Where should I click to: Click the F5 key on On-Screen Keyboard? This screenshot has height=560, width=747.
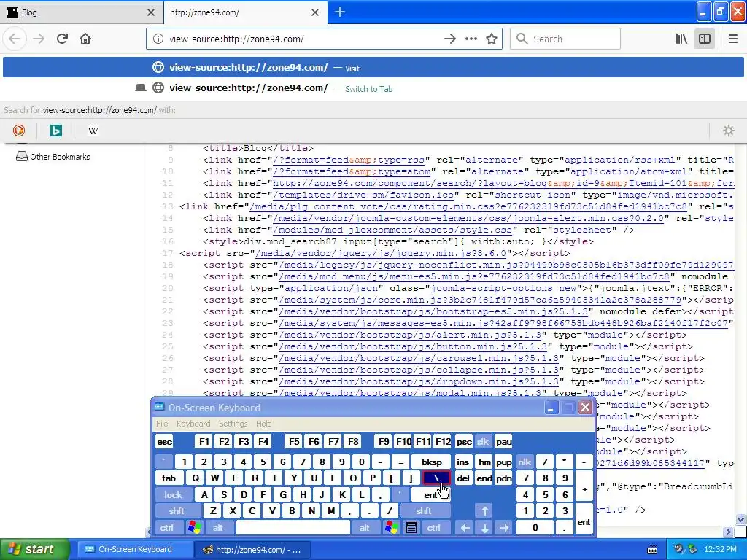(294, 441)
